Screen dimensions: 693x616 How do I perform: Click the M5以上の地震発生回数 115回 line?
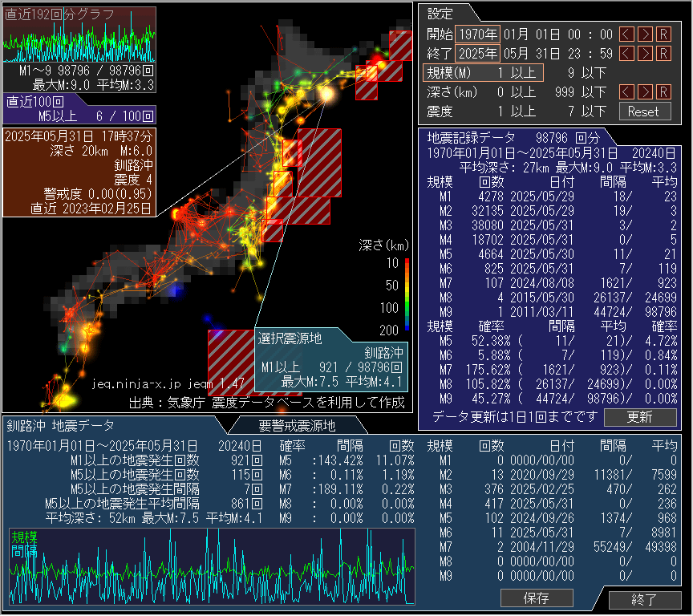pyautogui.click(x=166, y=475)
